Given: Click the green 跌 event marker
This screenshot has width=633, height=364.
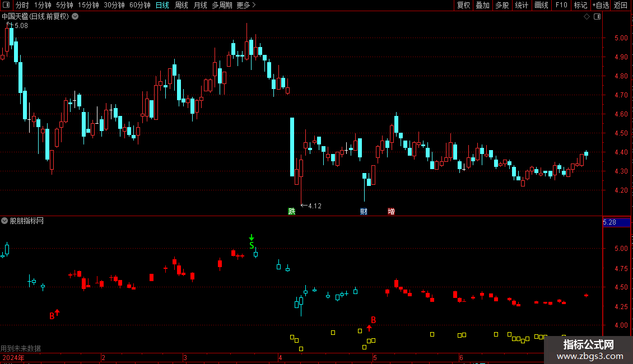Looking at the screenshot, I should coord(291,212).
